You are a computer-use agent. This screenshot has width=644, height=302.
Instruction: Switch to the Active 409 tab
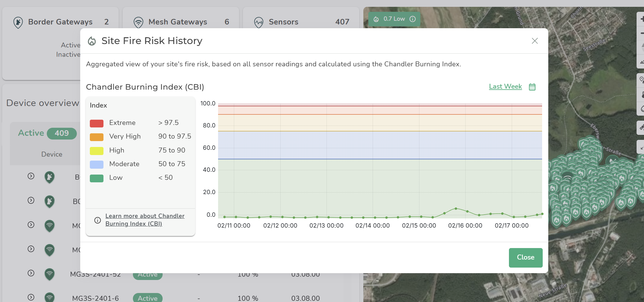(47, 133)
